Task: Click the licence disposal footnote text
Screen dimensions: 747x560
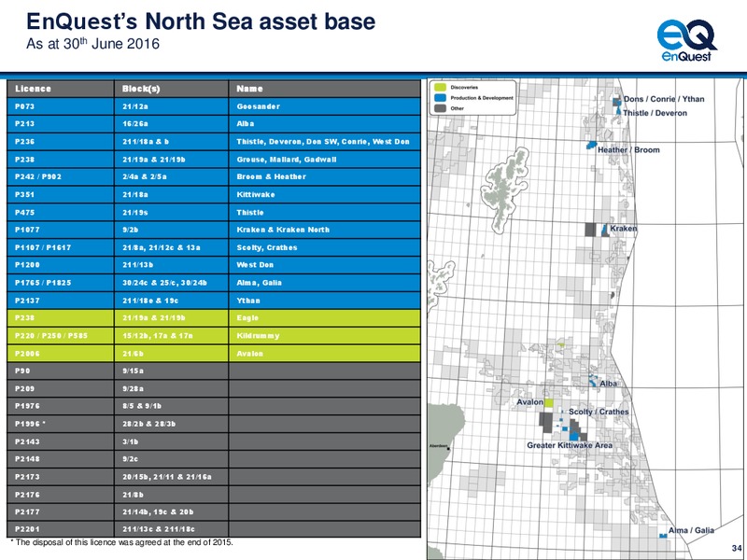Action: [122, 542]
